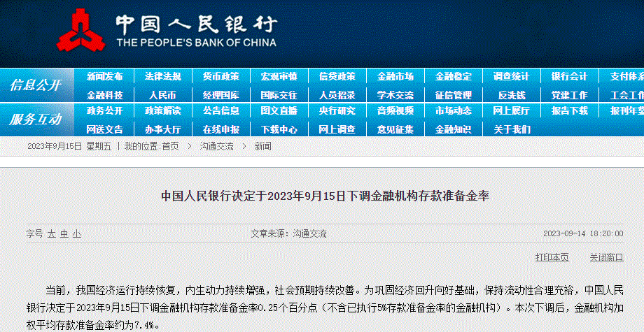Open the 学术交流 section

coord(395,96)
